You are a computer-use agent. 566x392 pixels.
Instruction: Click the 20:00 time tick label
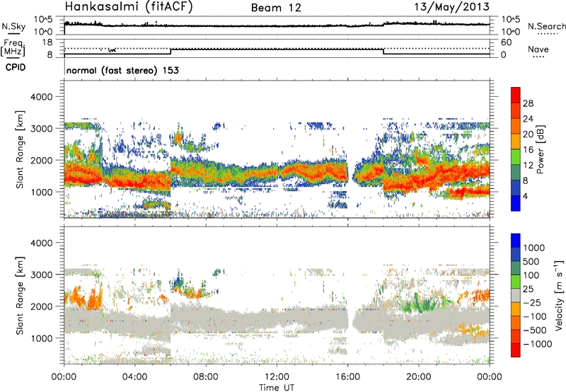[x=419, y=377]
